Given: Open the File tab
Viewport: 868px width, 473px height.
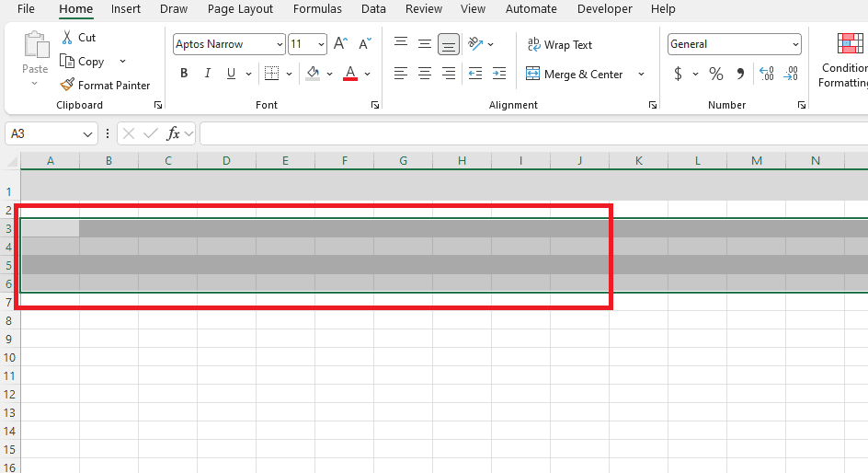Looking at the screenshot, I should [x=26, y=9].
